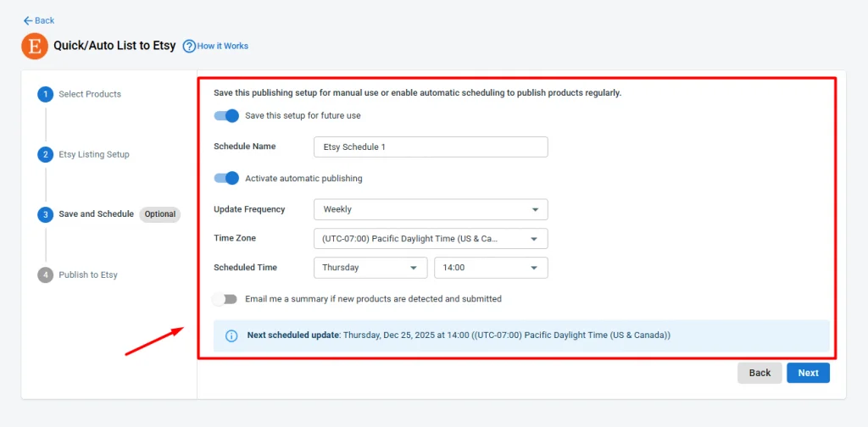Screen dimensions: 868x427
Task: Click the Schedule Name input field
Action: tap(431, 147)
